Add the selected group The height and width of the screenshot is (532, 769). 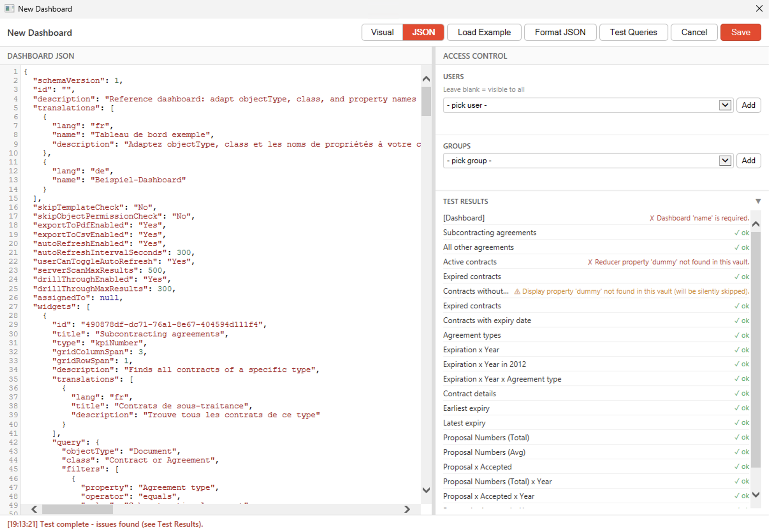coord(748,161)
